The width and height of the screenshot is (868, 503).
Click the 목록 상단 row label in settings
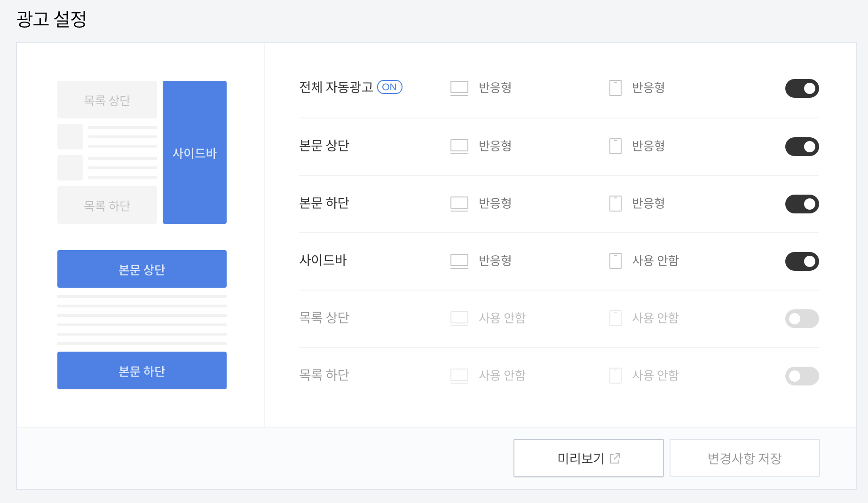pos(324,318)
